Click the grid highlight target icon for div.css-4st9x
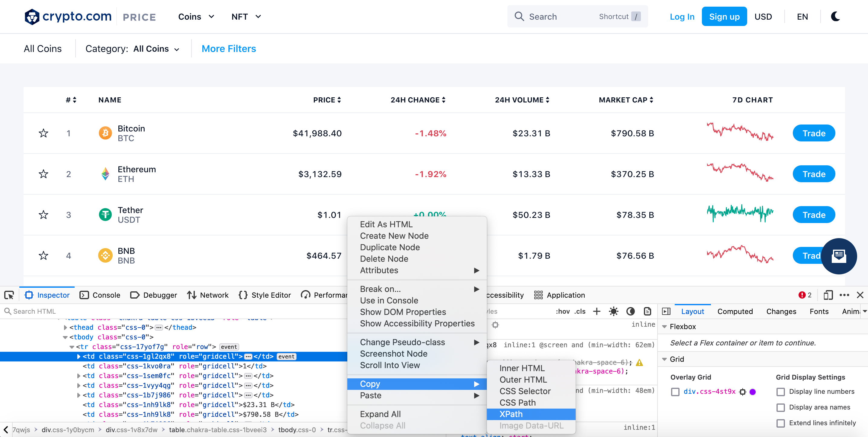The height and width of the screenshot is (437, 868). tap(743, 392)
